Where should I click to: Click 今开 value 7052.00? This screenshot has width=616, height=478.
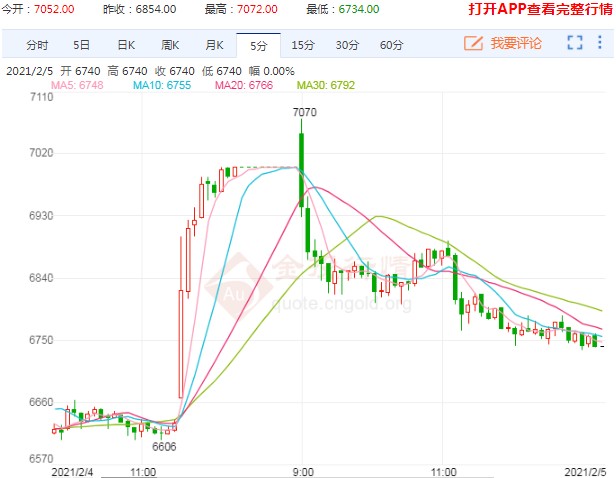click(x=54, y=9)
